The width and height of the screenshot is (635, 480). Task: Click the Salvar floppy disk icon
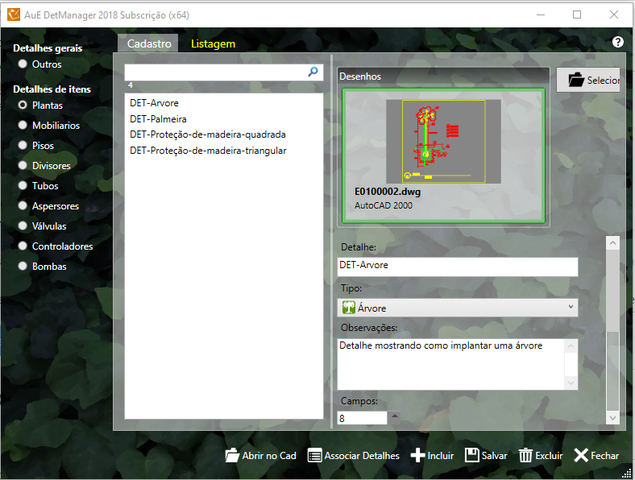(x=472, y=455)
